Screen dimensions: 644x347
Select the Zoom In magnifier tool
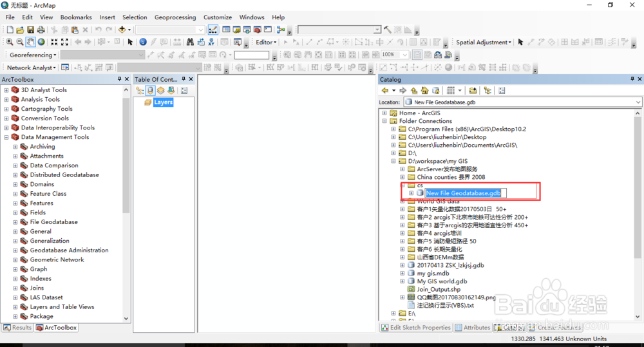pos(10,42)
